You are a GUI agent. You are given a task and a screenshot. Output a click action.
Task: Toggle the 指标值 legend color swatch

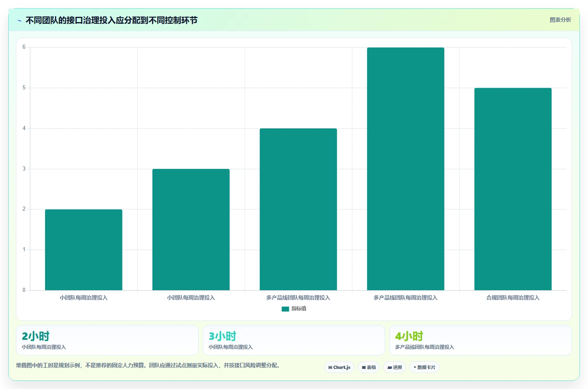pos(285,309)
